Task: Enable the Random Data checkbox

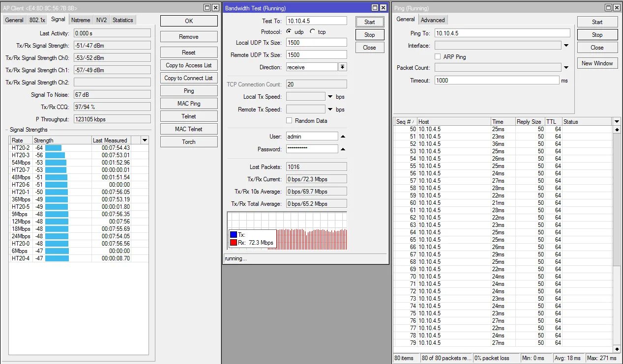Action: point(290,120)
